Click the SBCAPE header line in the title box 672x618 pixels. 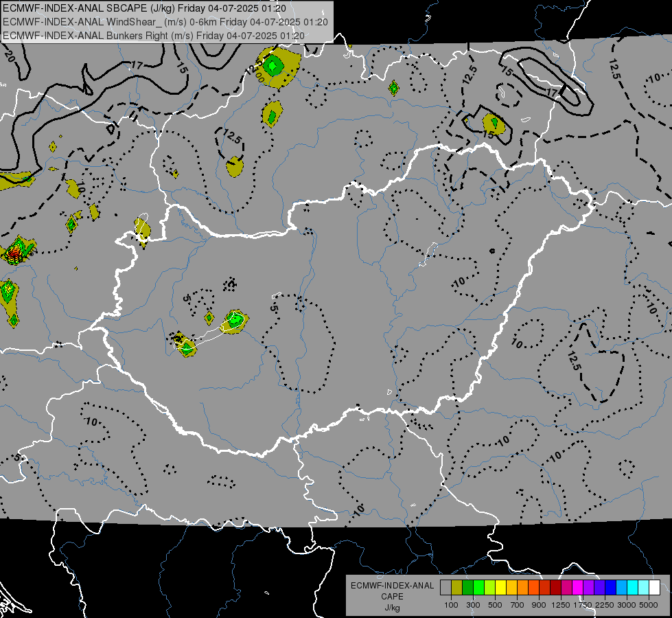click(x=144, y=8)
